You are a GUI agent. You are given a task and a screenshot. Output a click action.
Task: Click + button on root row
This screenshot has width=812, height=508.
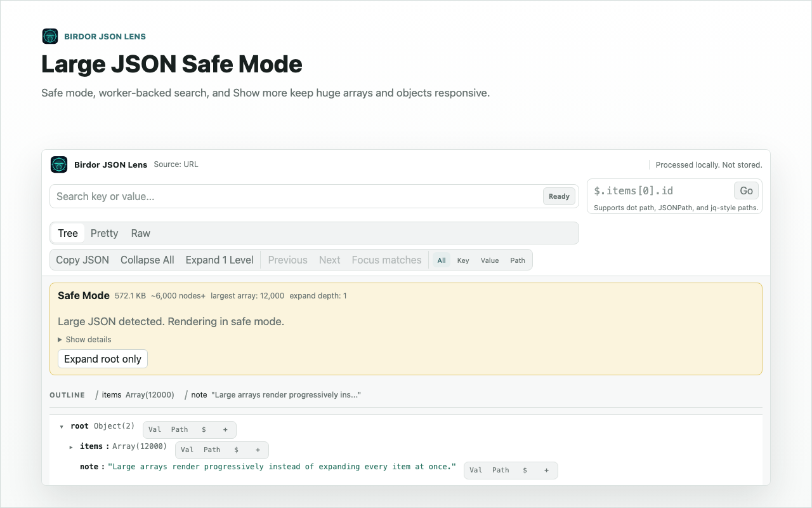pos(225,430)
